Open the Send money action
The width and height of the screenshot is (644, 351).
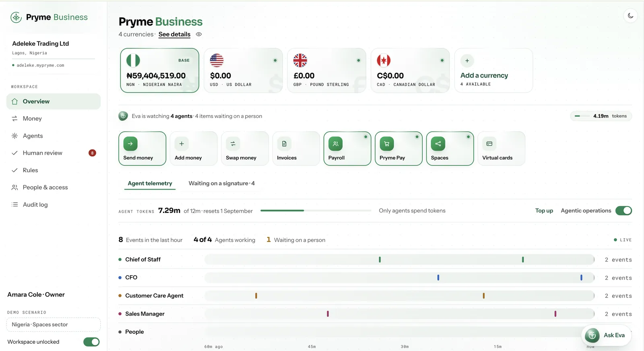click(x=142, y=149)
